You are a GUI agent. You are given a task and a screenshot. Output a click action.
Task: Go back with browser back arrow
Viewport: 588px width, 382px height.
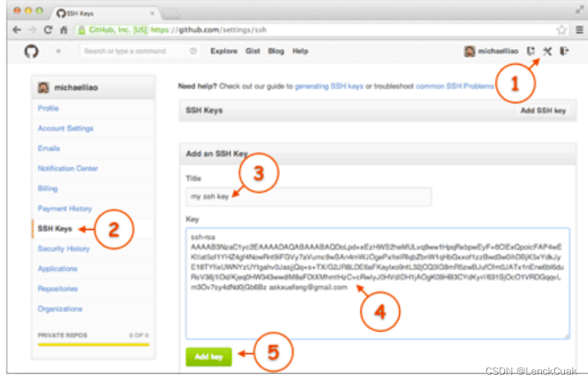[17, 30]
